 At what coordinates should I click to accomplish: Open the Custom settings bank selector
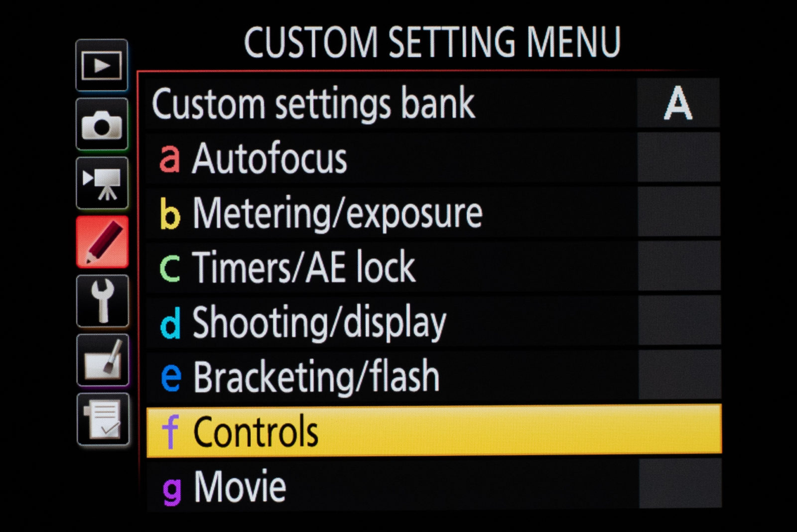point(349,104)
